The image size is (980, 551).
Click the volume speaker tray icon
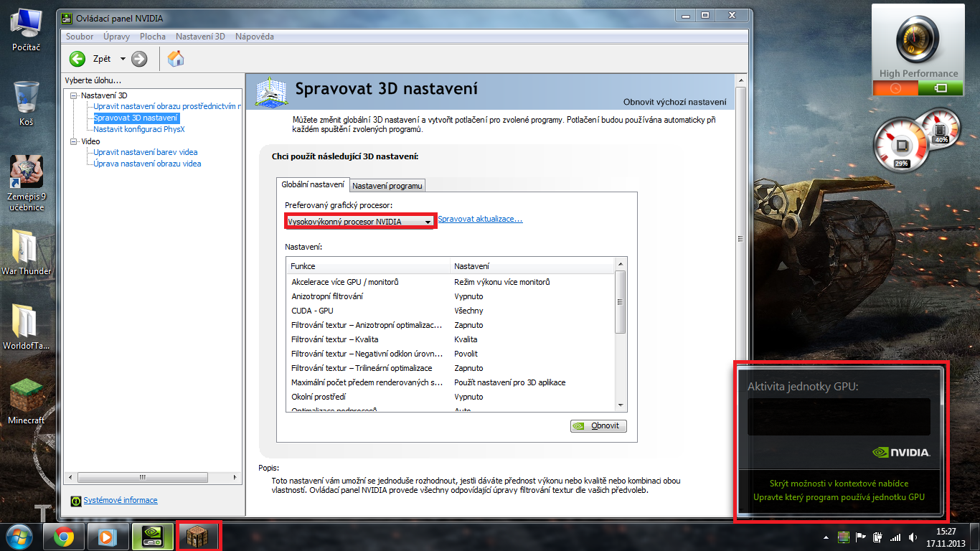click(913, 537)
